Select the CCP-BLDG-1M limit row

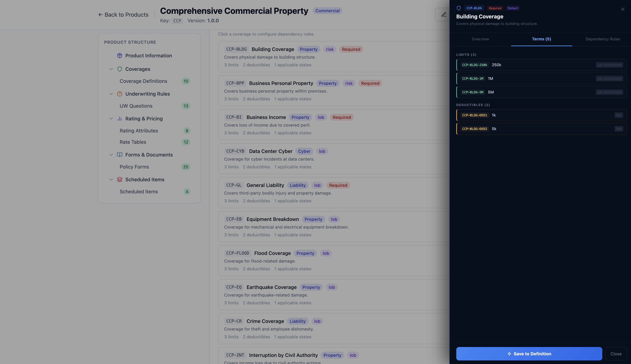click(541, 78)
